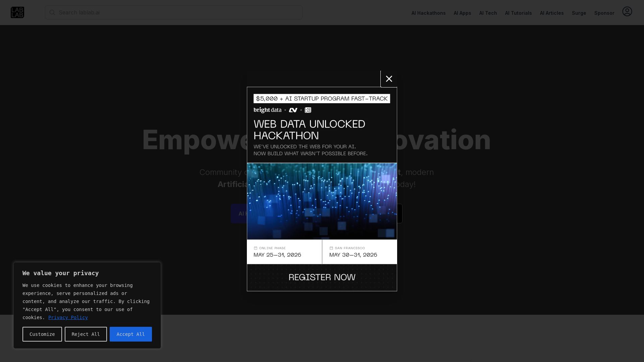This screenshot has width=644, height=362.
Task: Click the Customize cookies button
Action: 42,334
